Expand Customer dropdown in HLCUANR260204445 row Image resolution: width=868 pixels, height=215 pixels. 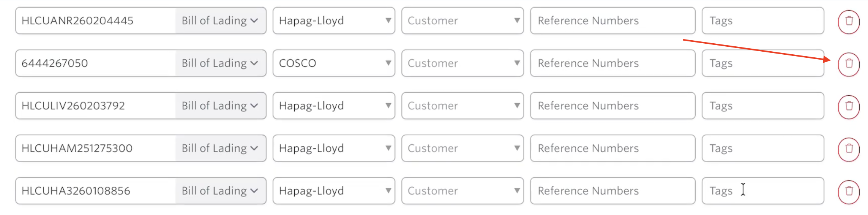[462, 21]
